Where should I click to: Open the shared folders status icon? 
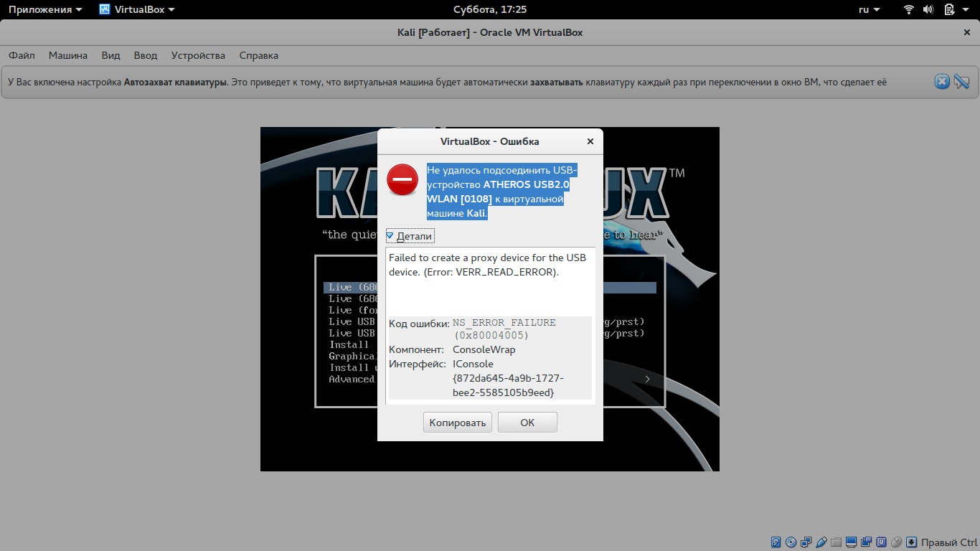click(836, 542)
